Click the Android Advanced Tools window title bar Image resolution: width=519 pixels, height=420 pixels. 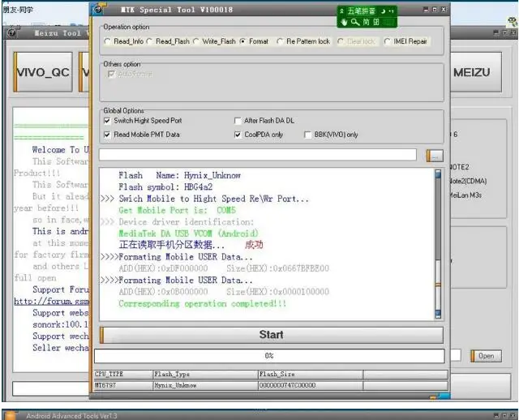point(259,415)
